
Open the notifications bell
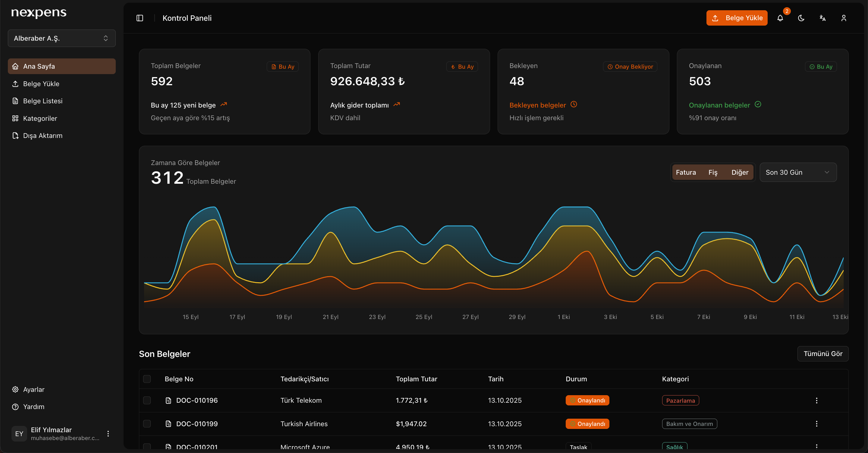[780, 18]
